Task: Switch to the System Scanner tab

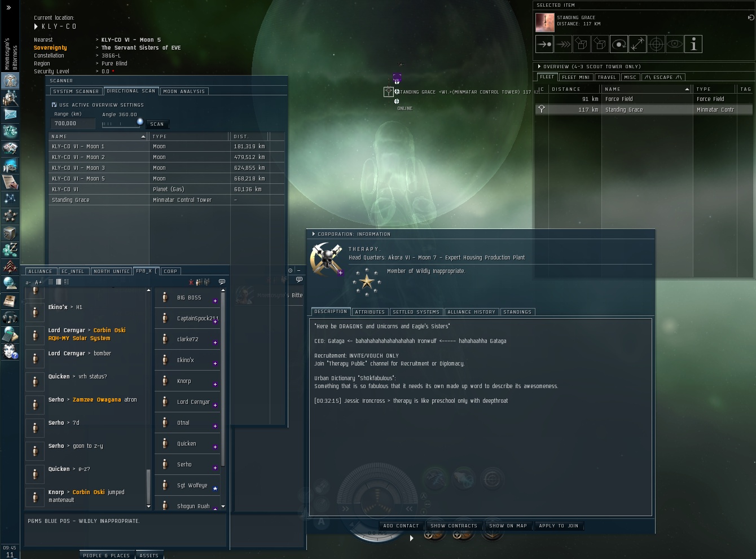Action: (76, 91)
